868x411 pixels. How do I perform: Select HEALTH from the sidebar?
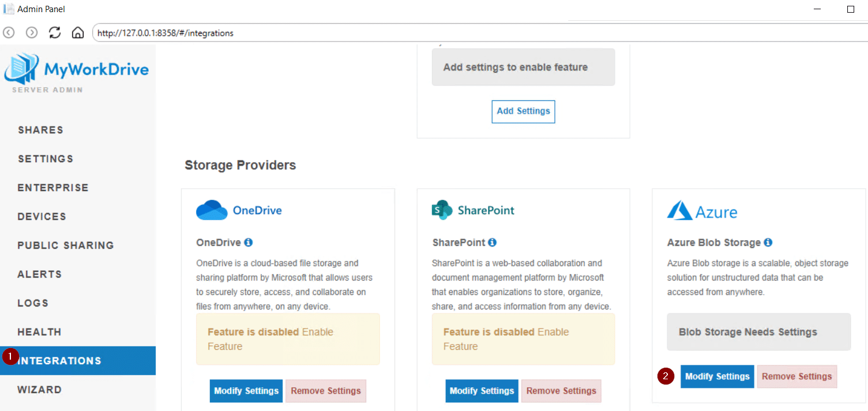[x=39, y=332]
